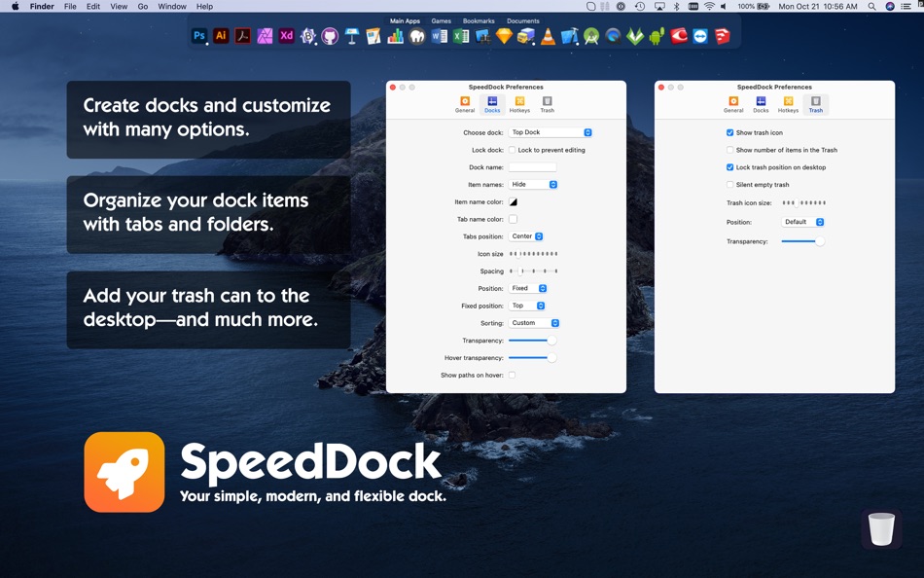Click the Adobe XD dock icon
The image size is (924, 578).
coord(286,36)
